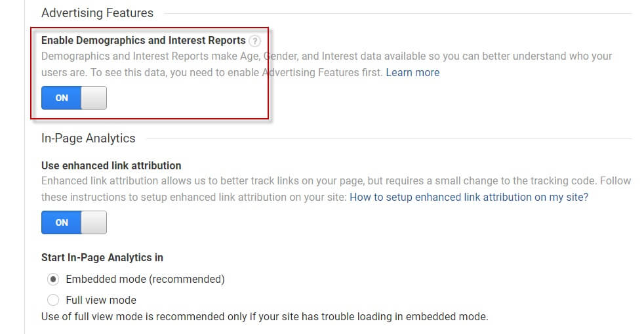Click Enable Demographics and Interest Reports title

144,40
